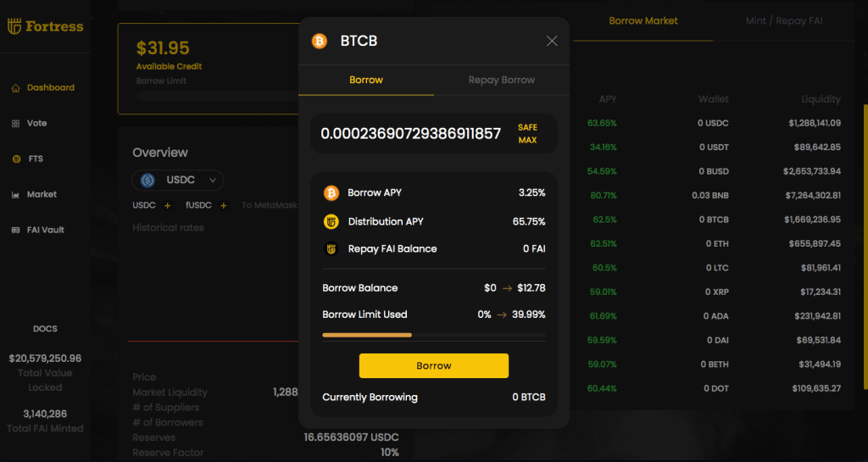The image size is (868, 462).
Task: Select the 0 ADA market row
Action: (x=714, y=316)
